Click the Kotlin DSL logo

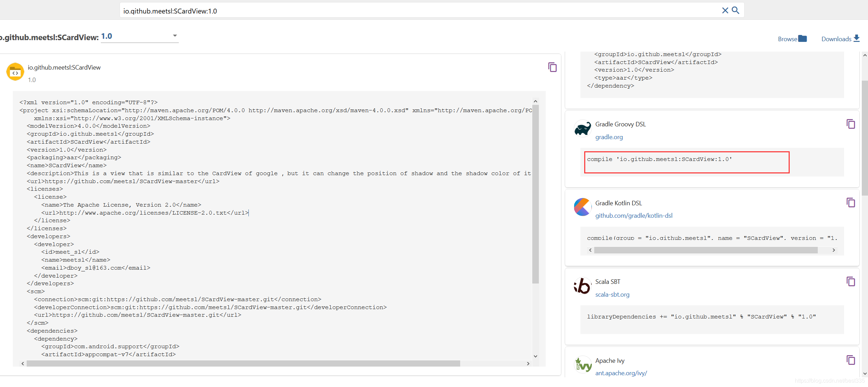(583, 207)
